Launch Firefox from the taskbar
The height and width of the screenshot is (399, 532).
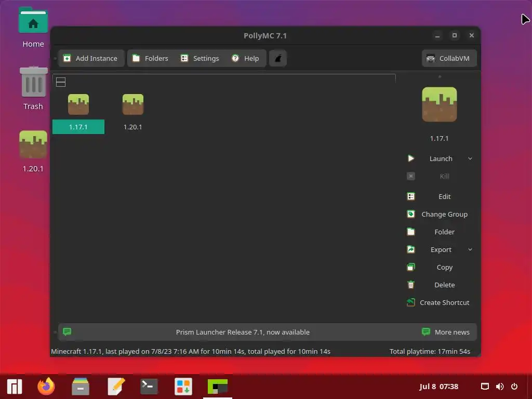(x=46, y=387)
